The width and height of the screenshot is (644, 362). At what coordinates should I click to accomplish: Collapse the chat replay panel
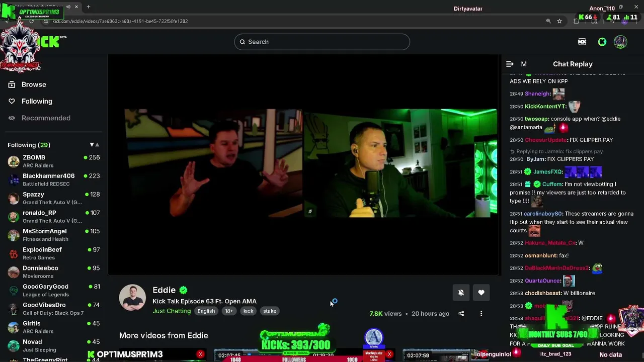pyautogui.click(x=510, y=64)
